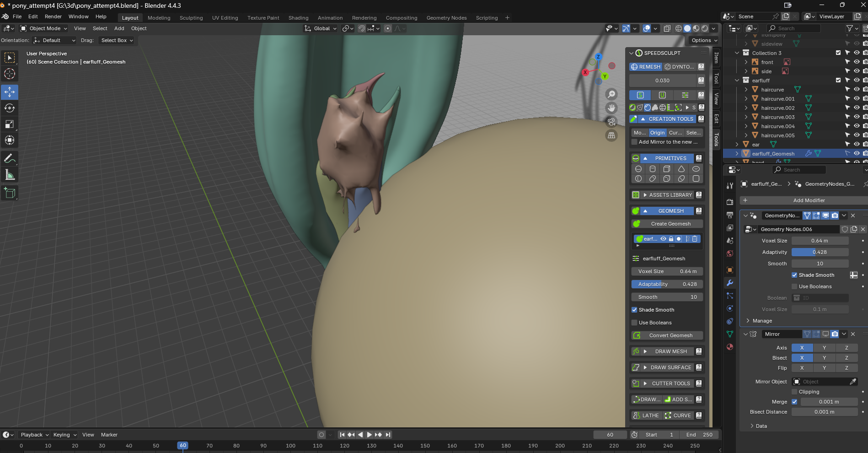The height and width of the screenshot is (453, 868).
Task: Play animation forward
Action: coord(370,435)
